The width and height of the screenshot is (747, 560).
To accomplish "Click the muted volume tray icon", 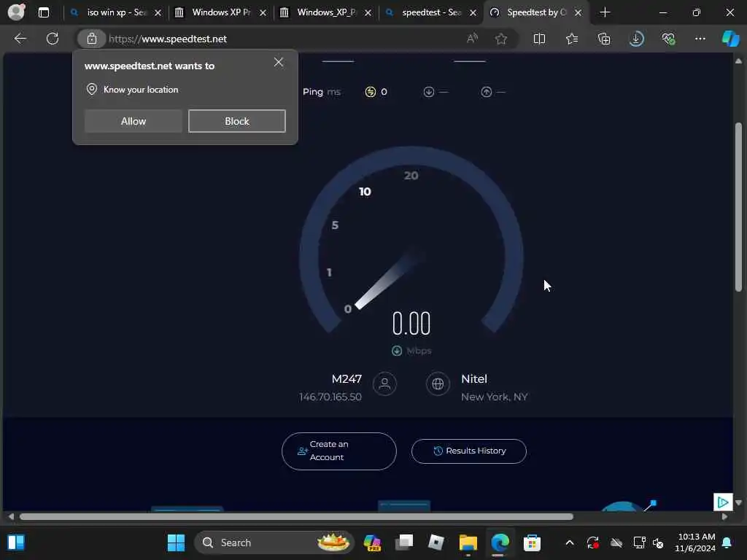I will coord(659,542).
